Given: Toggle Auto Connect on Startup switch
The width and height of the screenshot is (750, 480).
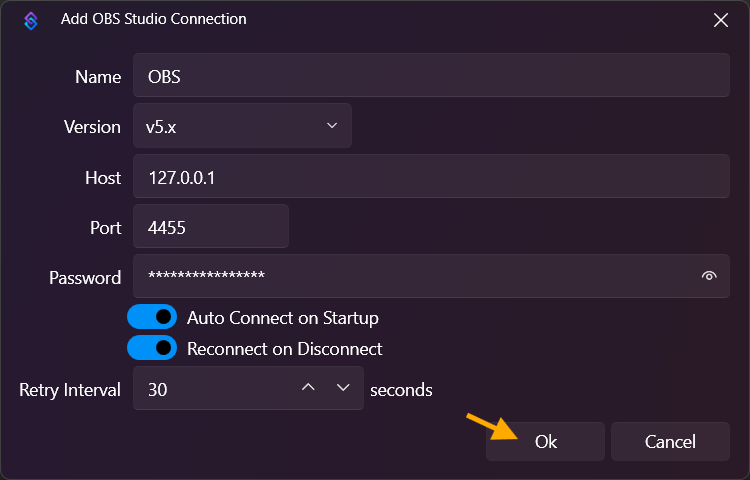Looking at the screenshot, I should click(152, 318).
